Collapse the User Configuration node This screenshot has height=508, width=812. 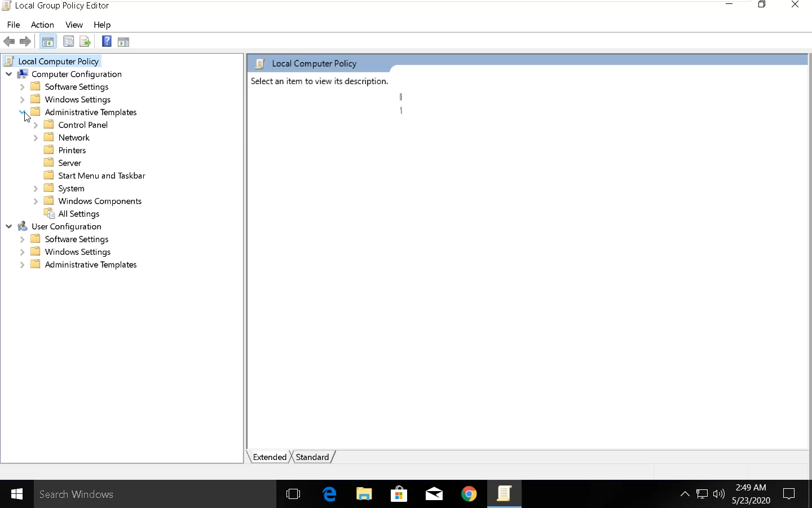8,227
